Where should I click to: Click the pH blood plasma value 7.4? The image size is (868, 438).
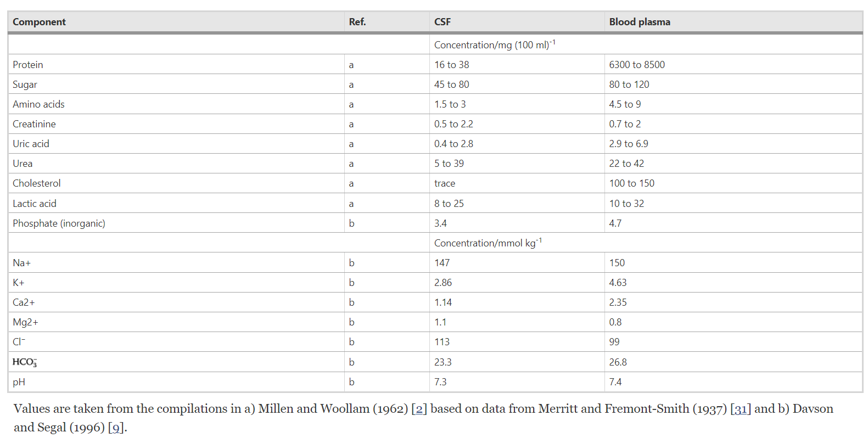coord(615,382)
